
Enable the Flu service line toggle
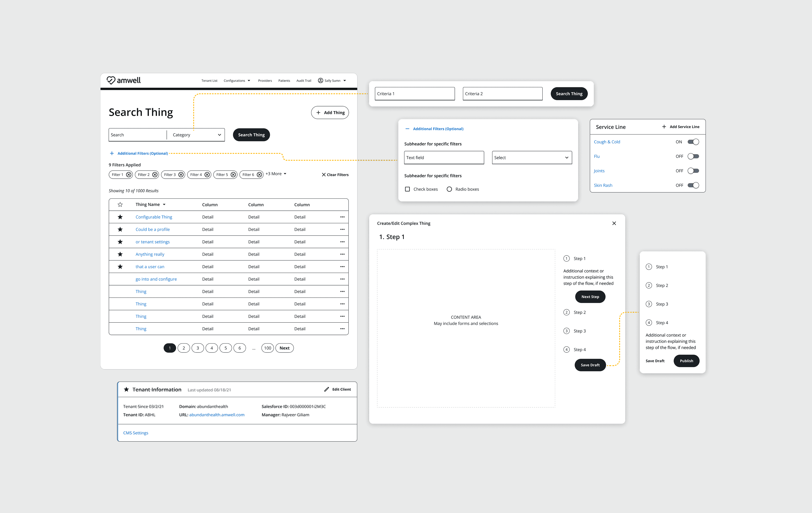click(x=693, y=156)
